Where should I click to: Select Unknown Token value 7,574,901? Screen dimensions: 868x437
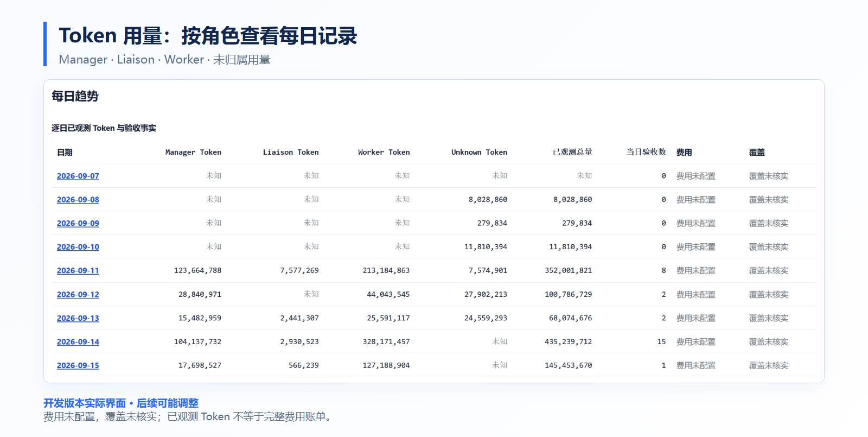tap(488, 270)
